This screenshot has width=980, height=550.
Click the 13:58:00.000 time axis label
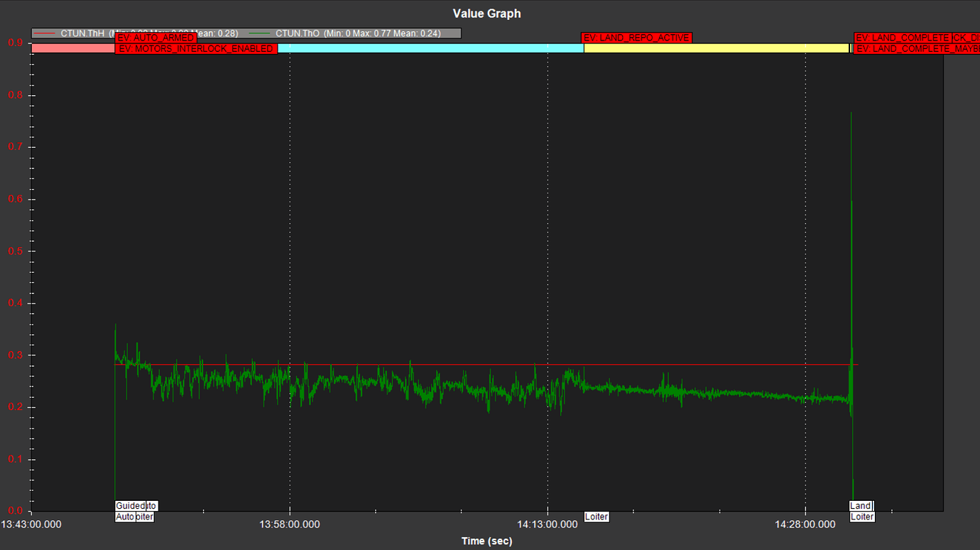[290, 525]
